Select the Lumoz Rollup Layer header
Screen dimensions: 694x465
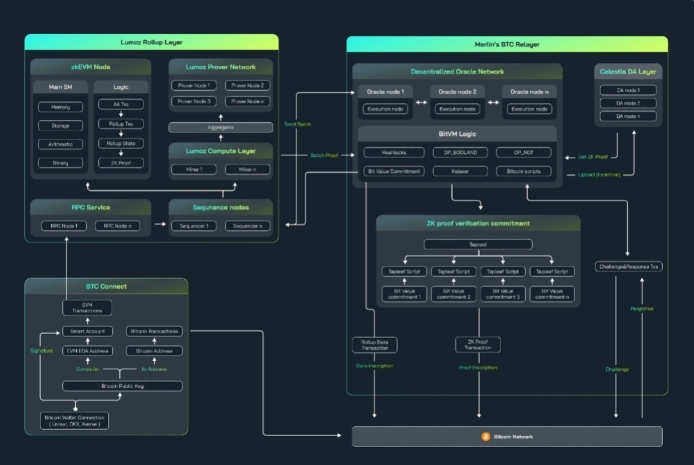tap(151, 42)
